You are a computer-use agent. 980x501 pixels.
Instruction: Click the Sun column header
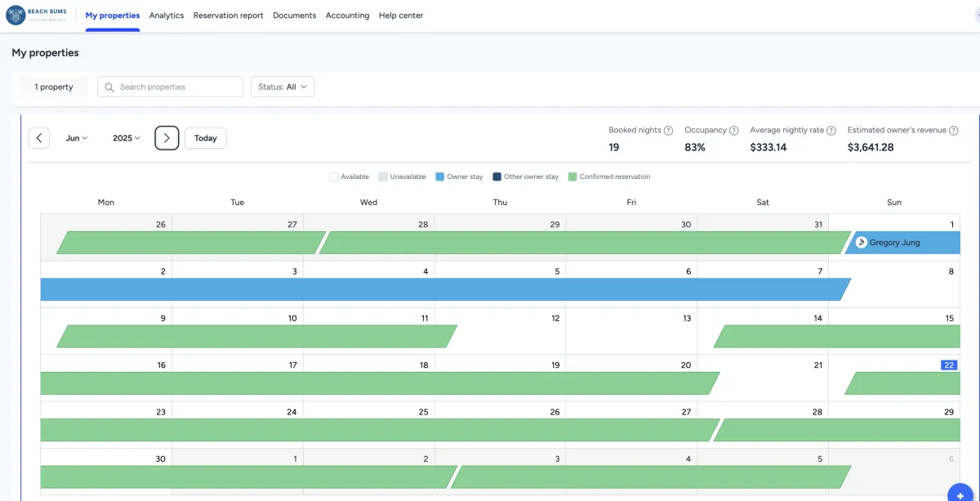[894, 202]
